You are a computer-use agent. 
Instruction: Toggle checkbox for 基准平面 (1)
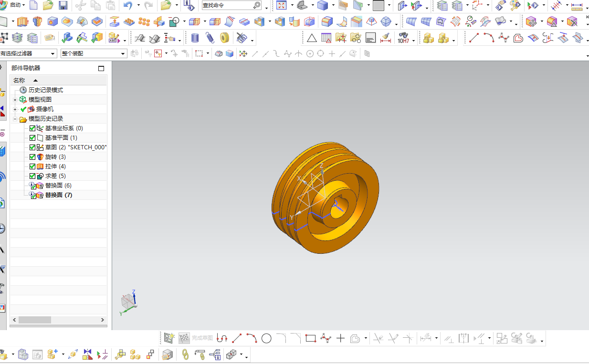pyautogui.click(x=32, y=138)
